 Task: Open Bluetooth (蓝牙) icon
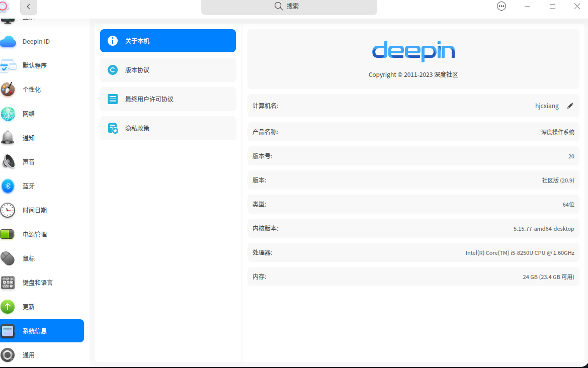[8, 186]
